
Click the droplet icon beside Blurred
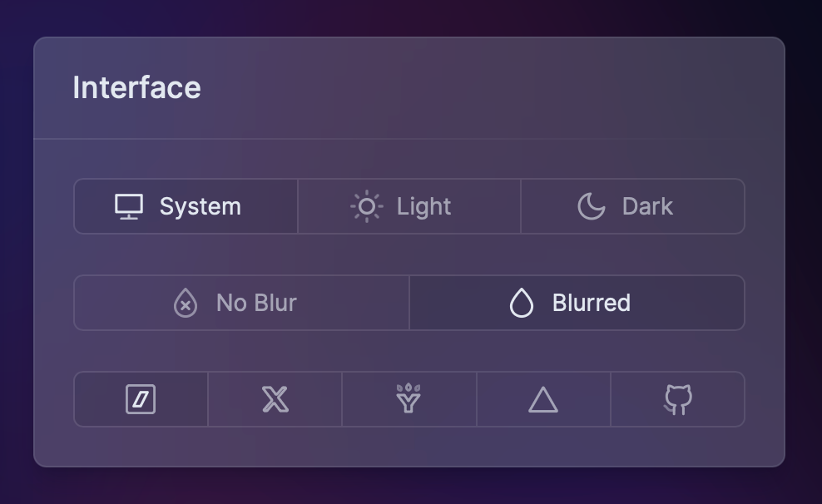(x=522, y=304)
